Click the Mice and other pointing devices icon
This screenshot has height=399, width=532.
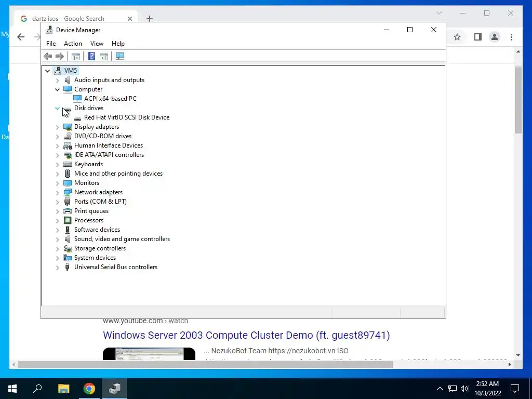pos(68,174)
